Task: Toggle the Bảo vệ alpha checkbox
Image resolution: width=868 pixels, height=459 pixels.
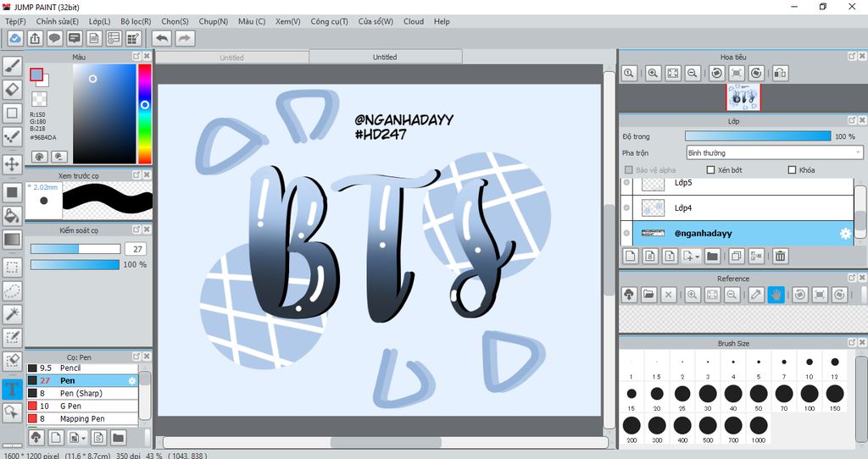Action: point(628,169)
